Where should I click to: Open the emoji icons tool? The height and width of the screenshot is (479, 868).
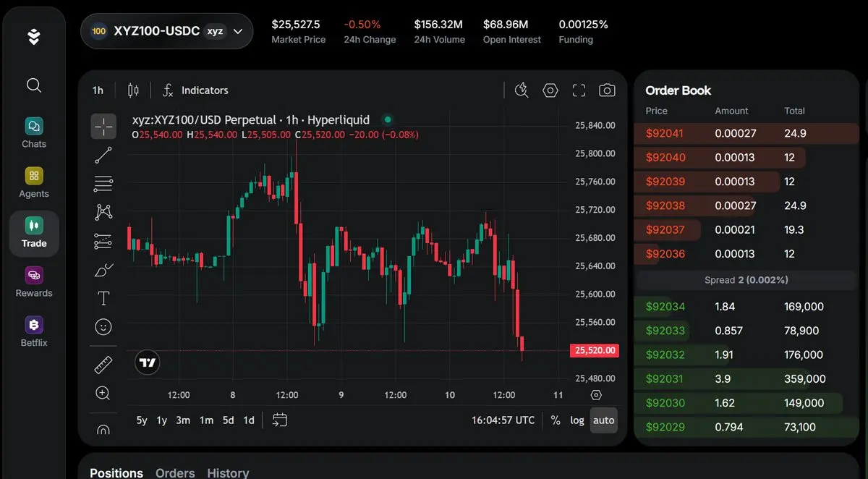(103, 327)
